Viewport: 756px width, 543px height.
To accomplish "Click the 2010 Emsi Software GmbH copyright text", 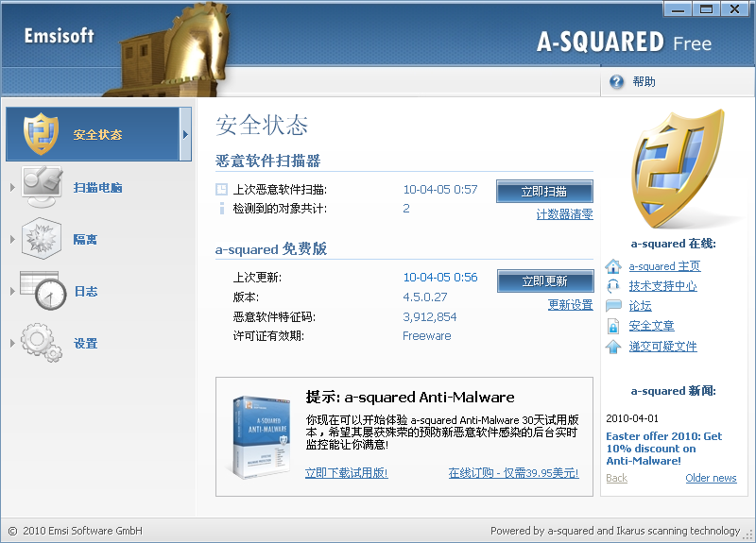I will pos(82,531).
